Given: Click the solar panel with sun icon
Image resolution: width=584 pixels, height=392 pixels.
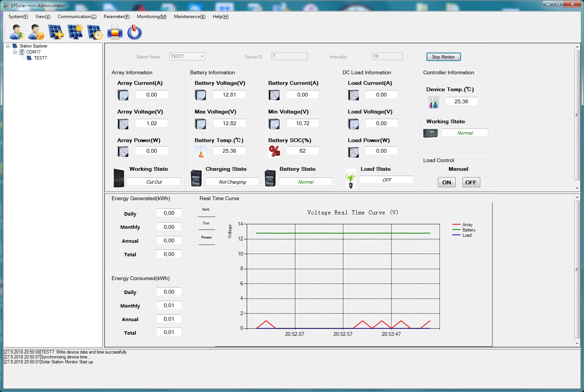Looking at the screenshot, I should [x=75, y=32].
